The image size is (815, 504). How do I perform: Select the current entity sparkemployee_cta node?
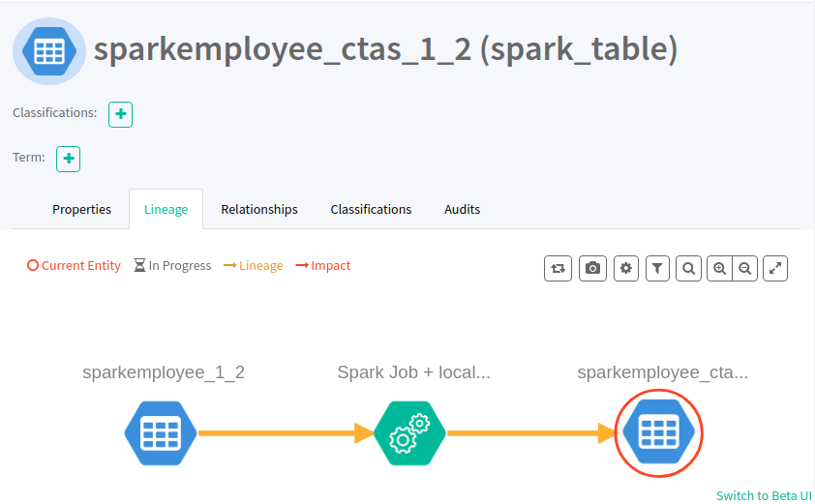pyautogui.click(x=658, y=432)
